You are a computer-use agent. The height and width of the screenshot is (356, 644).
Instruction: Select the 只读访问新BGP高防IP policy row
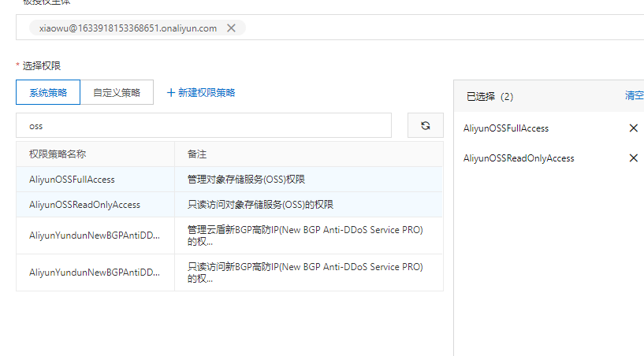(229, 273)
